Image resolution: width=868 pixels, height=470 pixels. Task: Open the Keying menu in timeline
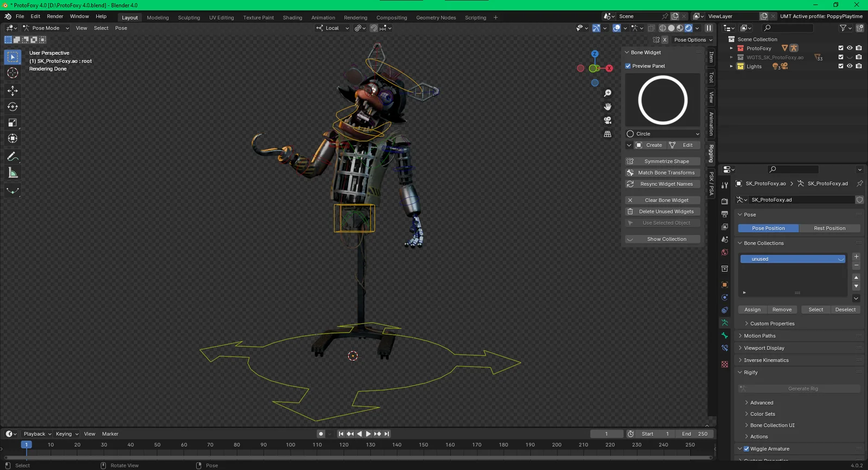[x=67, y=434]
